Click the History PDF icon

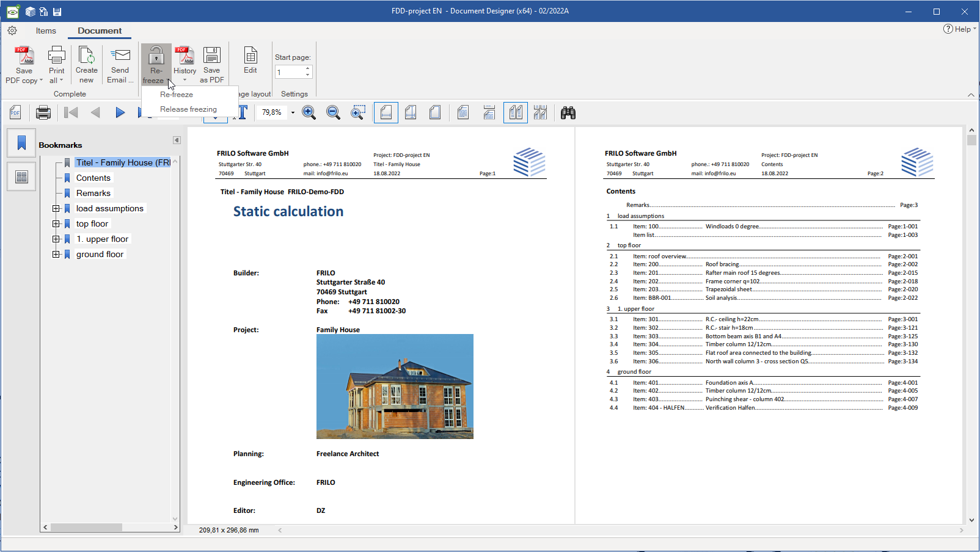[x=185, y=56]
